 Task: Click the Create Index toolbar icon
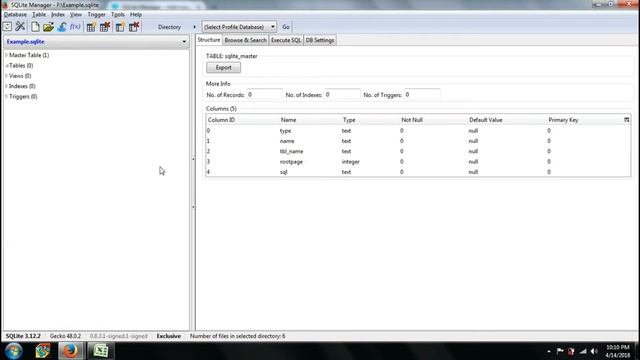click(120, 27)
